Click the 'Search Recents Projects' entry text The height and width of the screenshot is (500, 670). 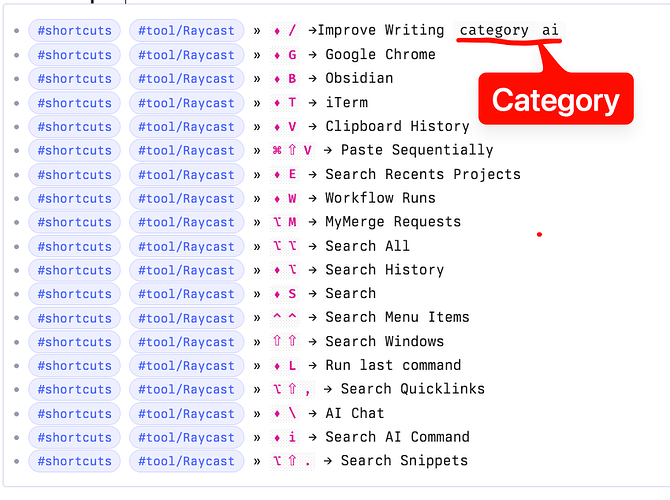click(x=422, y=174)
